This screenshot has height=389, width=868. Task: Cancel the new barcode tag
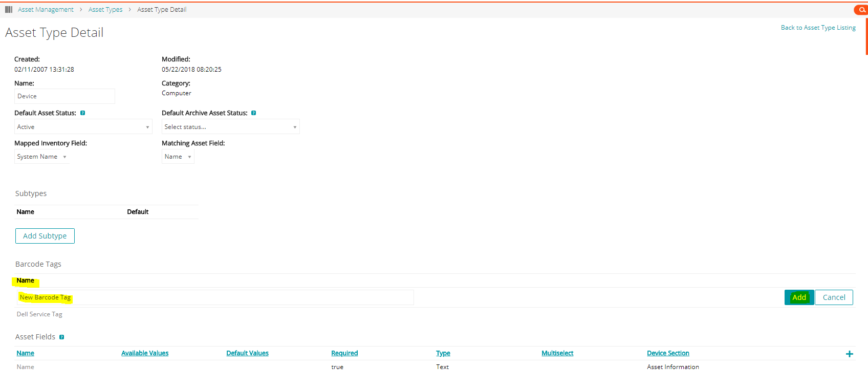(x=834, y=297)
